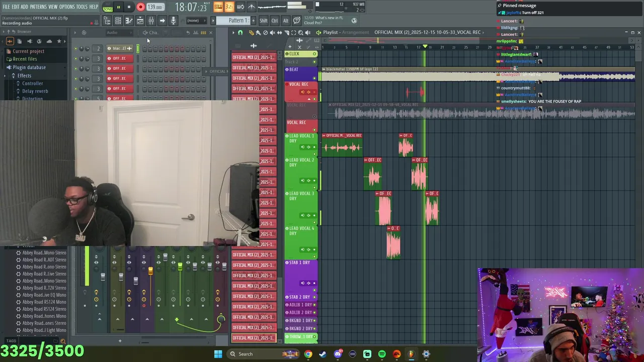Open Recent files in Browser

tap(25, 59)
